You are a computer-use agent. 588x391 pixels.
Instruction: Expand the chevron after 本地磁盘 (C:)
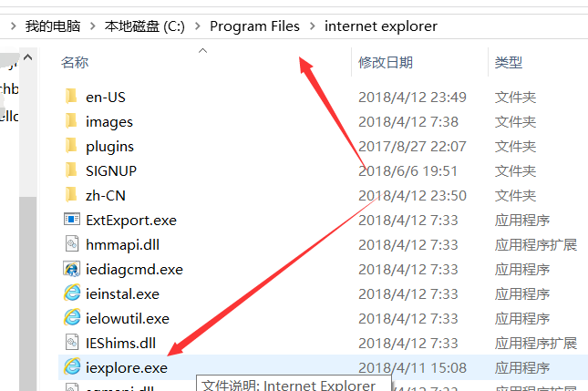pos(197,26)
